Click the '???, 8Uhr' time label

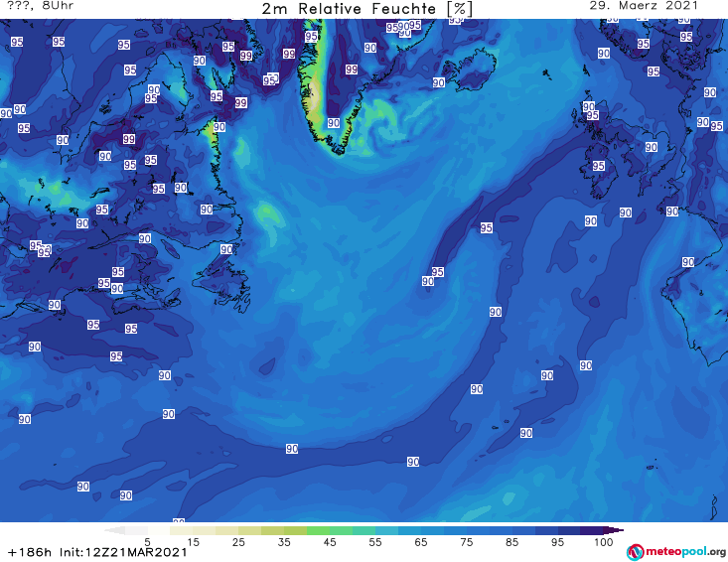point(41,6)
